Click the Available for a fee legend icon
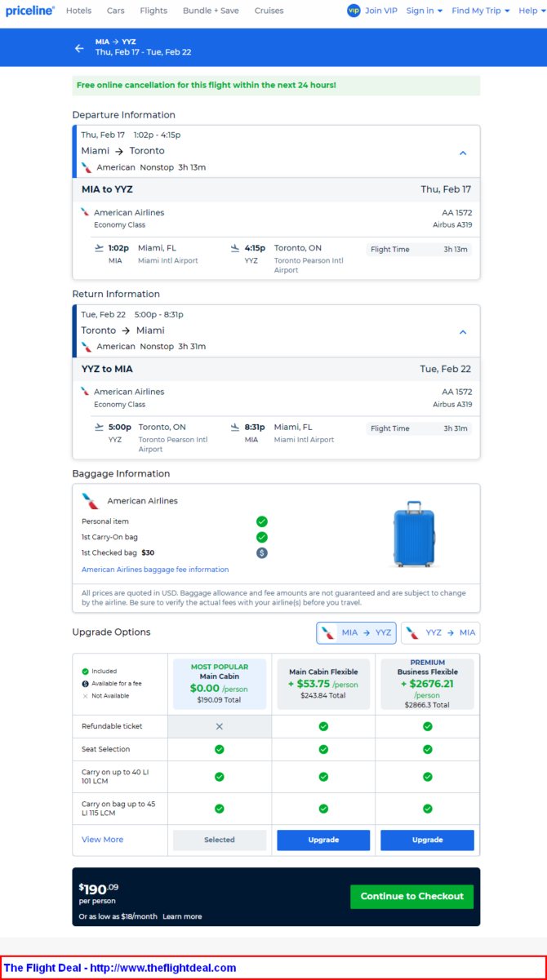547x980 pixels. [x=85, y=684]
